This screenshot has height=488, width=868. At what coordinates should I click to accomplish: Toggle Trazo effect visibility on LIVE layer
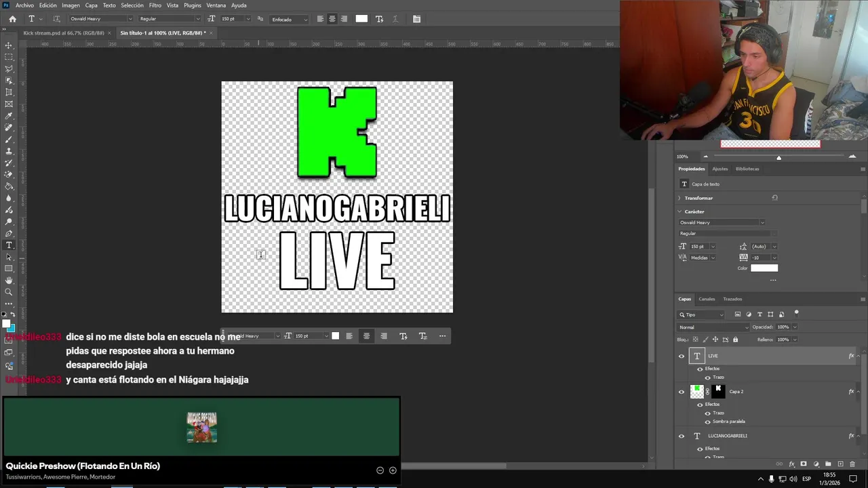708,378
